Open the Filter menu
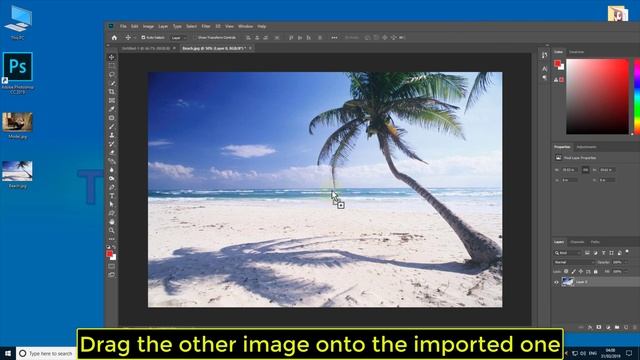This screenshot has width=640, height=360. tap(206, 26)
